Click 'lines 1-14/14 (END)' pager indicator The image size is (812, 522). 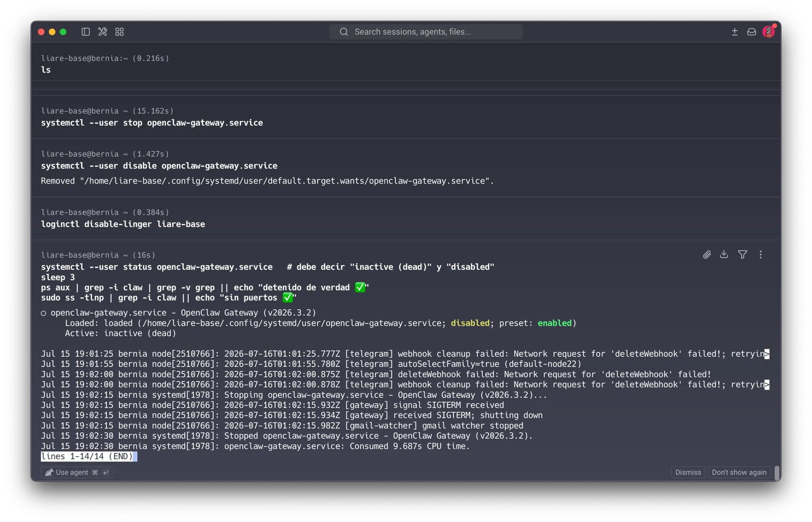87,456
